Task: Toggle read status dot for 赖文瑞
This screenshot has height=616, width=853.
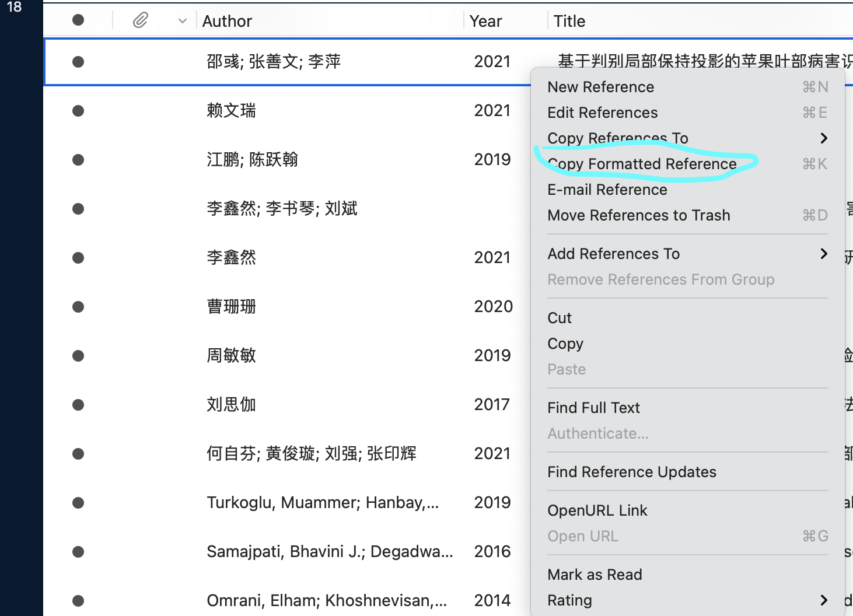Action: coord(78,110)
